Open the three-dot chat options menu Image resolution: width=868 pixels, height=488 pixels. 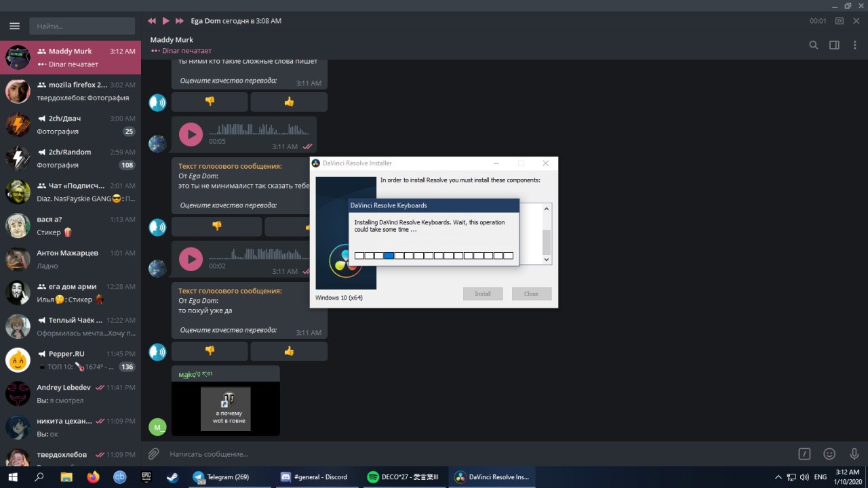click(854, 45)
